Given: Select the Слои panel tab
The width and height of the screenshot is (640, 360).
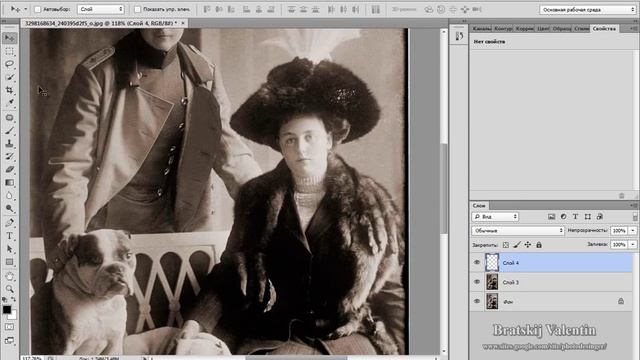Looking at the screenshot, I should click(x=479, y=205).
